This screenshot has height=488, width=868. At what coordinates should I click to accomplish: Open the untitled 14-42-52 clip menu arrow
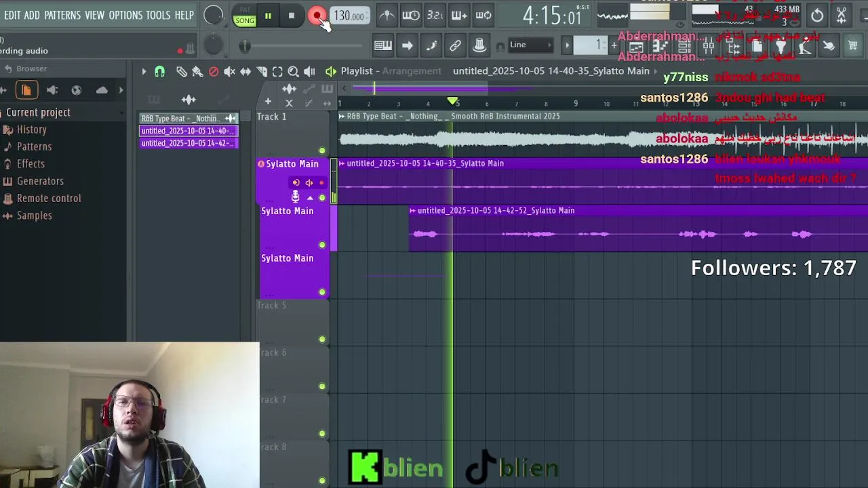click(413, 211)
